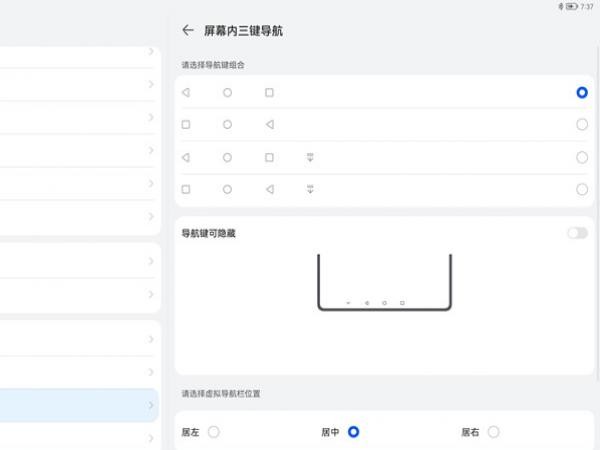Viewport: 600px width, 450px height.
Task: Click the recents square icon in second combination row
Action: pos(186,125)
